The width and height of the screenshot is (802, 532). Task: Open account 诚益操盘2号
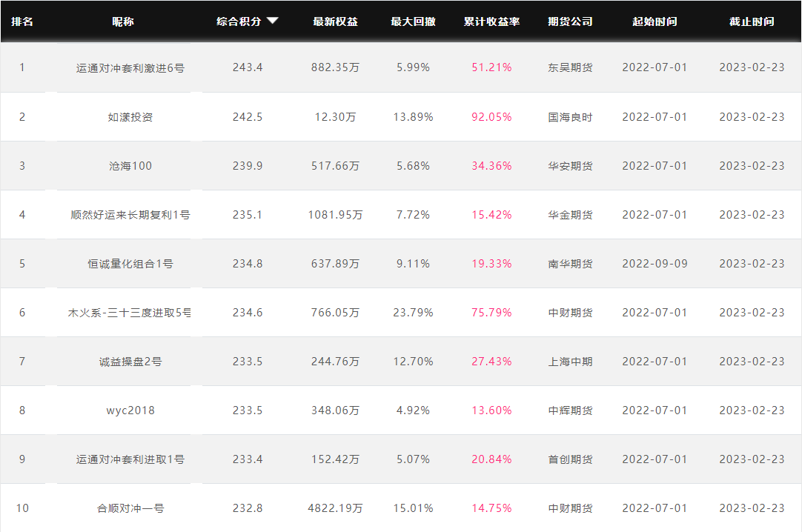130,362
